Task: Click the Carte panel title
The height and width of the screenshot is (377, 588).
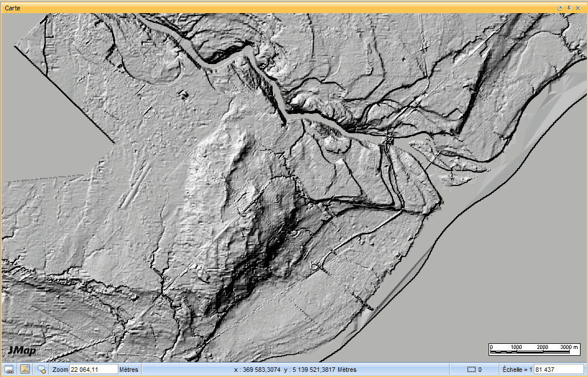Action: pyautogui.click(x=13, y=8)
